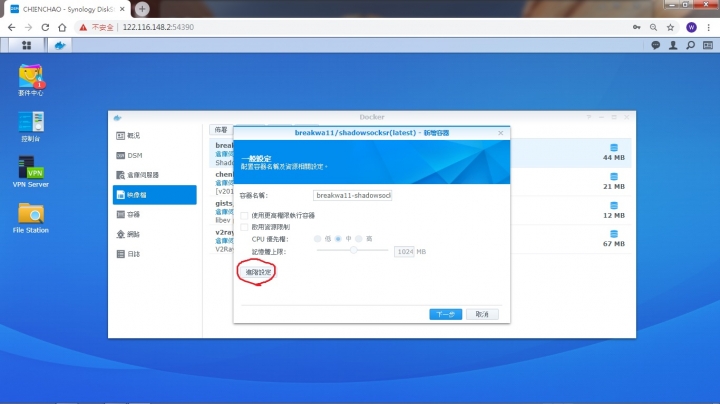Click the Advanced Settings button

[x=258, y=272]
